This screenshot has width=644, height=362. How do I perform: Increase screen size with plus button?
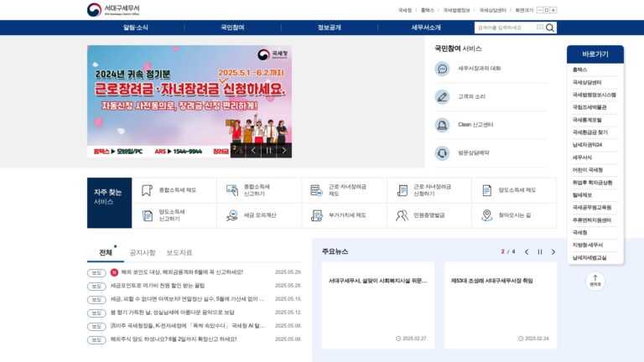(x=553, y=10)
